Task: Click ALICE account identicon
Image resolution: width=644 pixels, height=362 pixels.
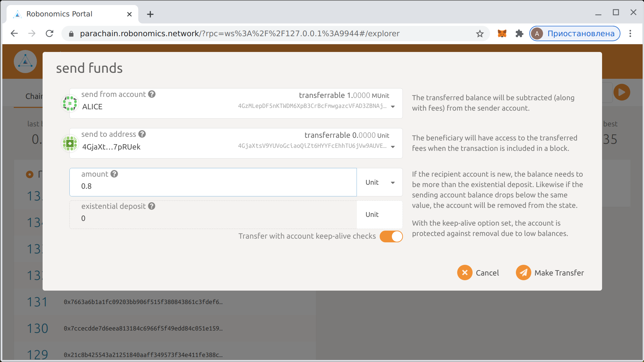Action: click(x=70, y=103)
